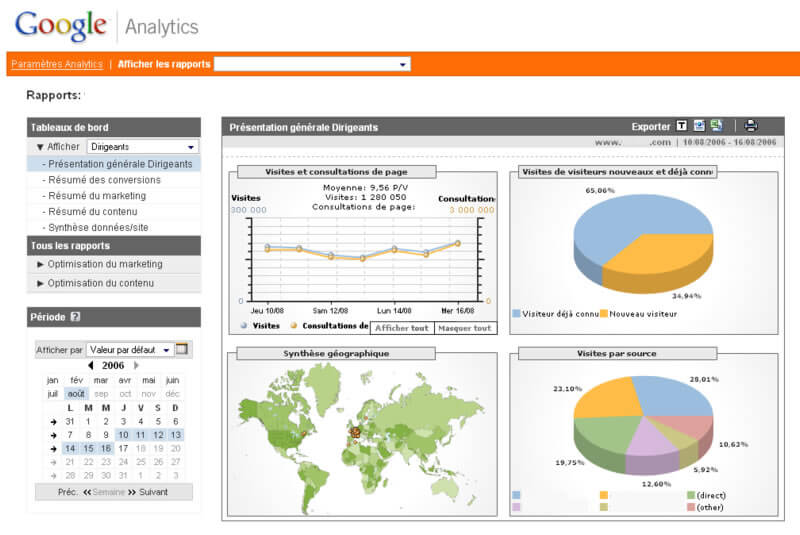Click the Masquer tout button

[465, 328]
